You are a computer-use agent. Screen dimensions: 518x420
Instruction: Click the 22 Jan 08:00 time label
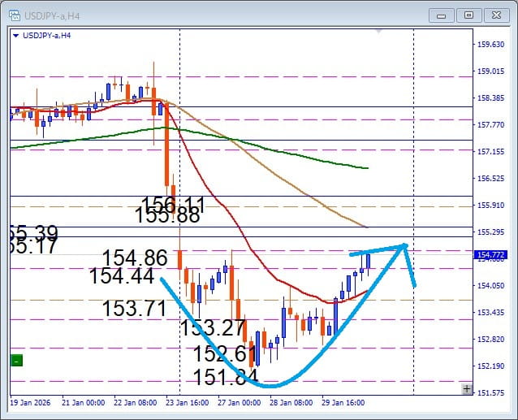click(135, 403)
